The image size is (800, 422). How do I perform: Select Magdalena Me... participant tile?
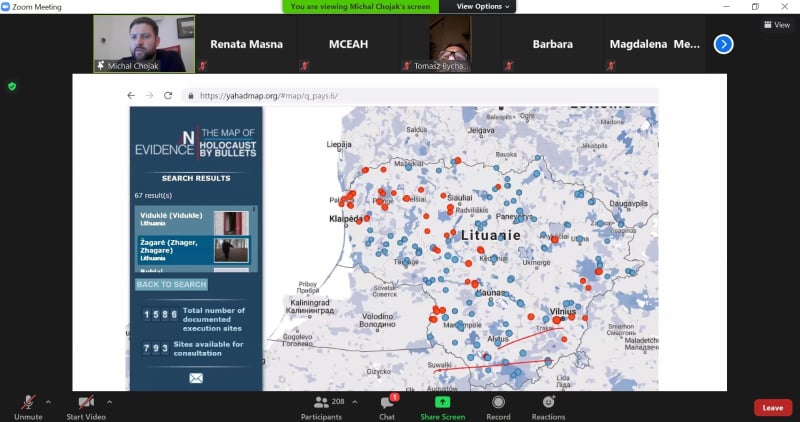[655, 44]
